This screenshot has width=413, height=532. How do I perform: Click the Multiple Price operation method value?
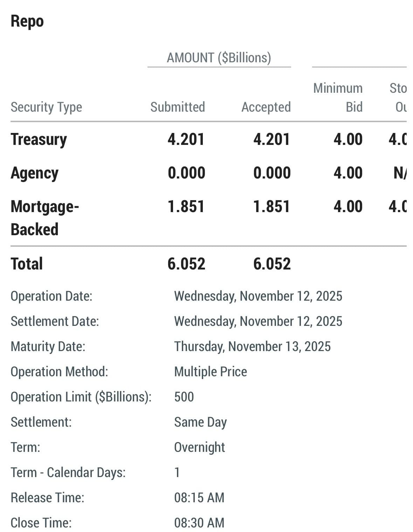coord(211,372)
